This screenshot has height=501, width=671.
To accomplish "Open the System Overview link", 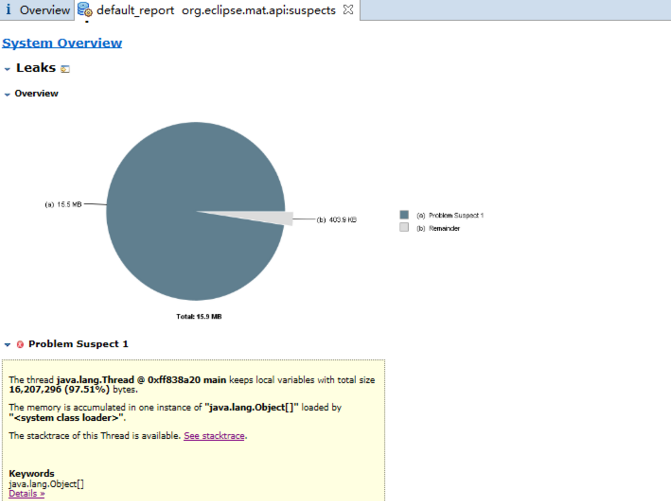I will (x=62, y=43).
